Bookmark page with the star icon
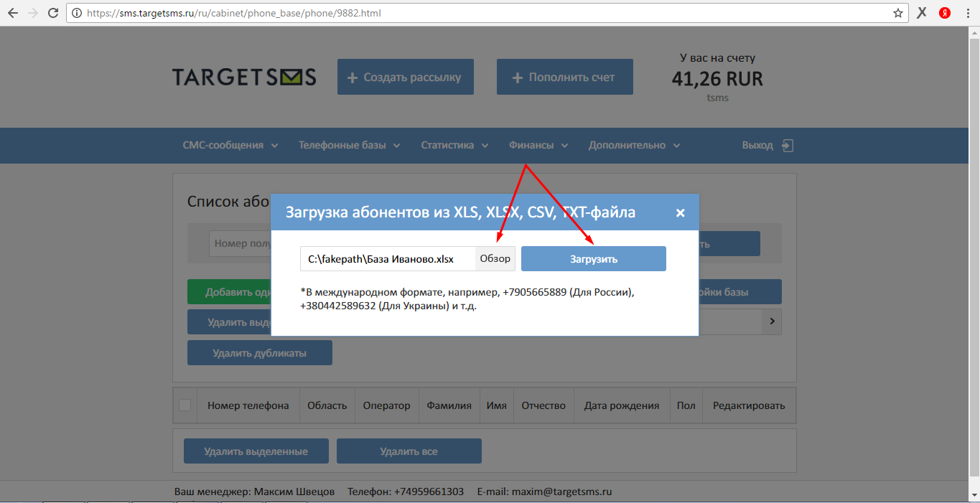This screenshot has width=980, height=503. click(897, 13)
